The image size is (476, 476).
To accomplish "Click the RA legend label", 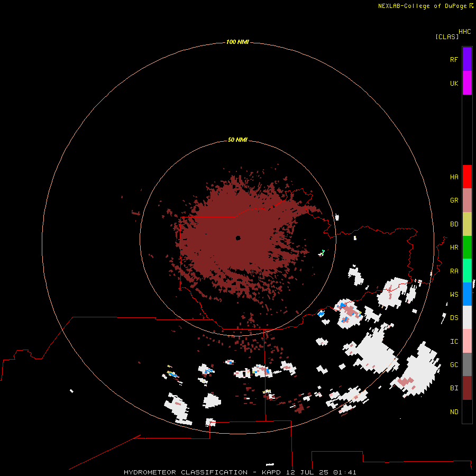I will pos(454,271).
